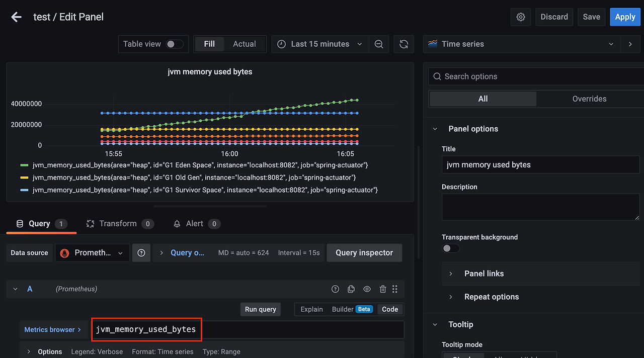644x358 pixels.
Task: Delete query A with the trash icon
Action: pos(383,289)
